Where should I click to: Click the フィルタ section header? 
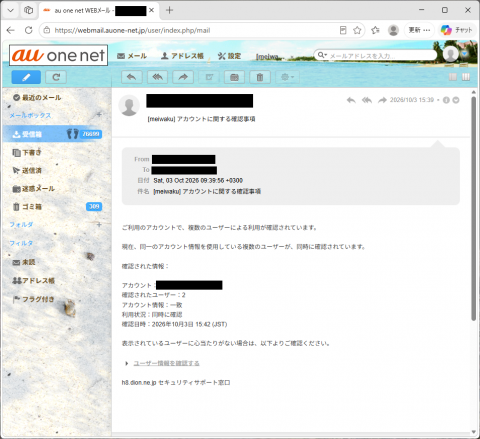[21, 243]
